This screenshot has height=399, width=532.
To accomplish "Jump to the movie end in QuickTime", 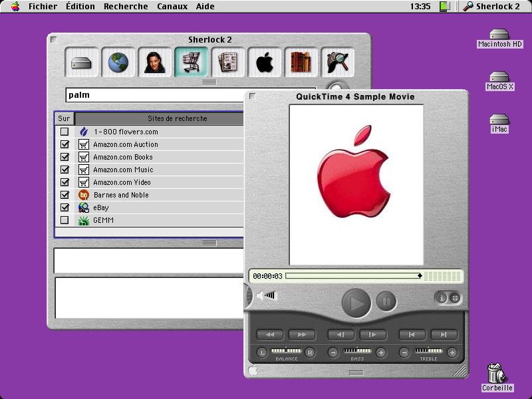I will point(444,334).
